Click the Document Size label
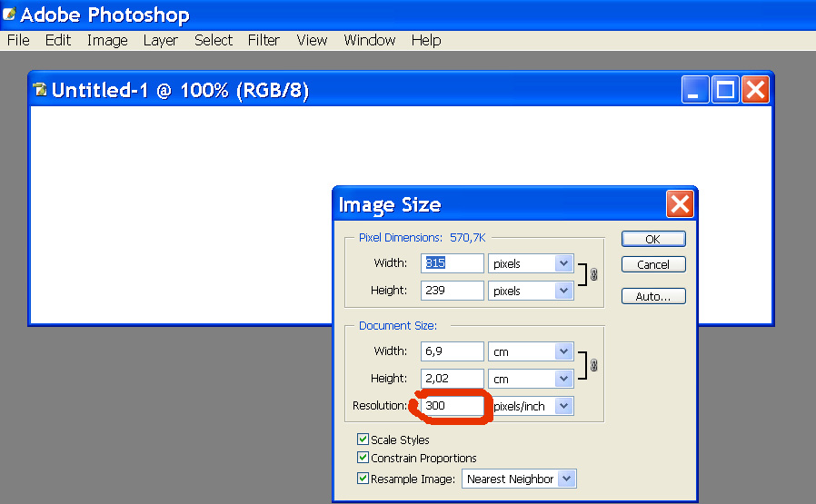 point(398,326)
